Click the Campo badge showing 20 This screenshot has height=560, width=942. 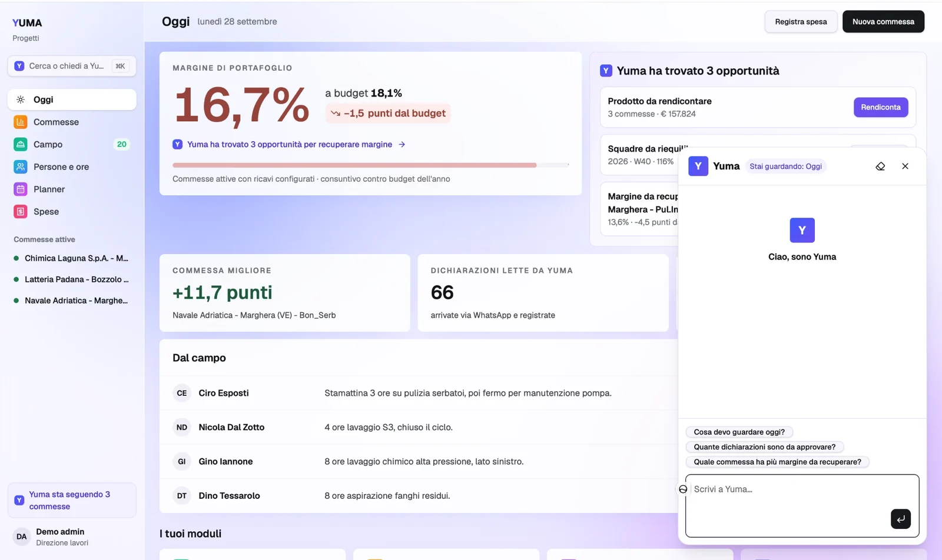coord(122,144)
